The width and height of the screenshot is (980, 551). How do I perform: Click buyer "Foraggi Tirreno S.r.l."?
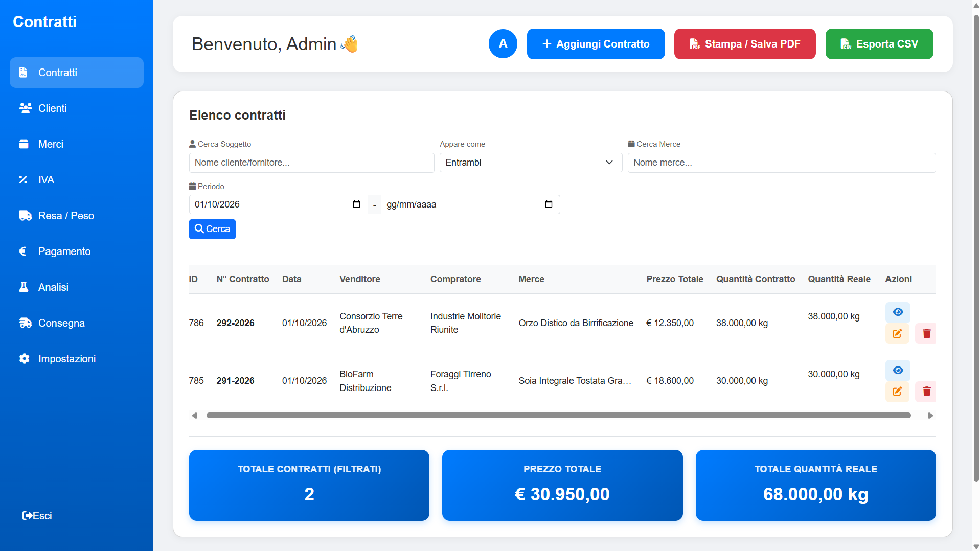click(x=461, y=381)
